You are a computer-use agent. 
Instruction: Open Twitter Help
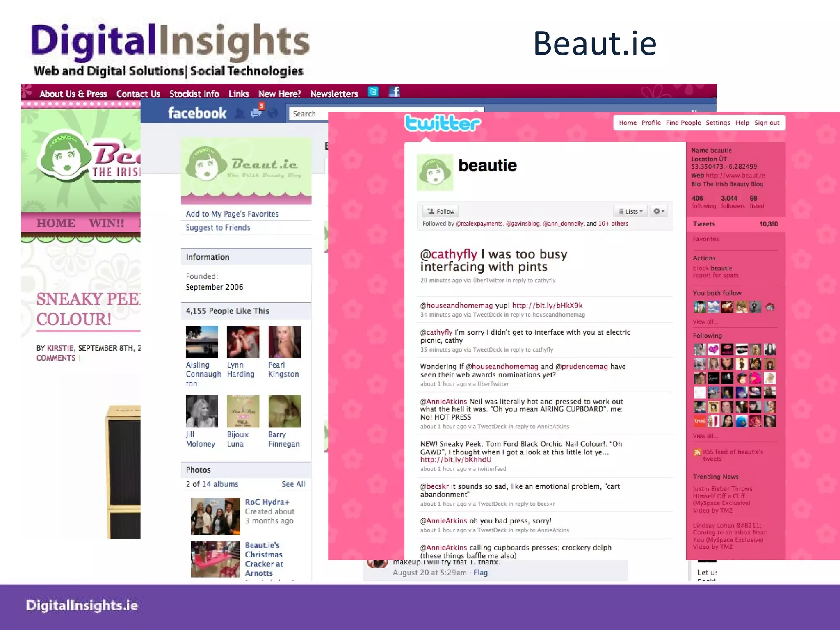pos(742,123)
